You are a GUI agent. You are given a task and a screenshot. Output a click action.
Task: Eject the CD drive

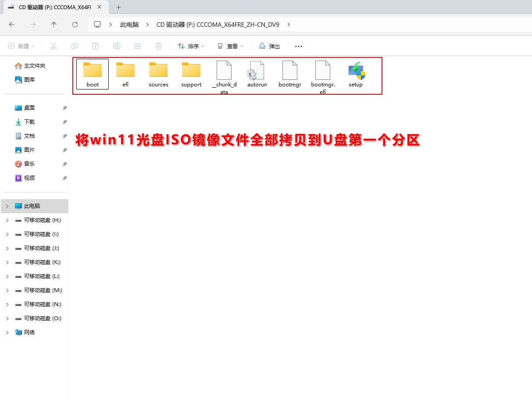[269, 46]
